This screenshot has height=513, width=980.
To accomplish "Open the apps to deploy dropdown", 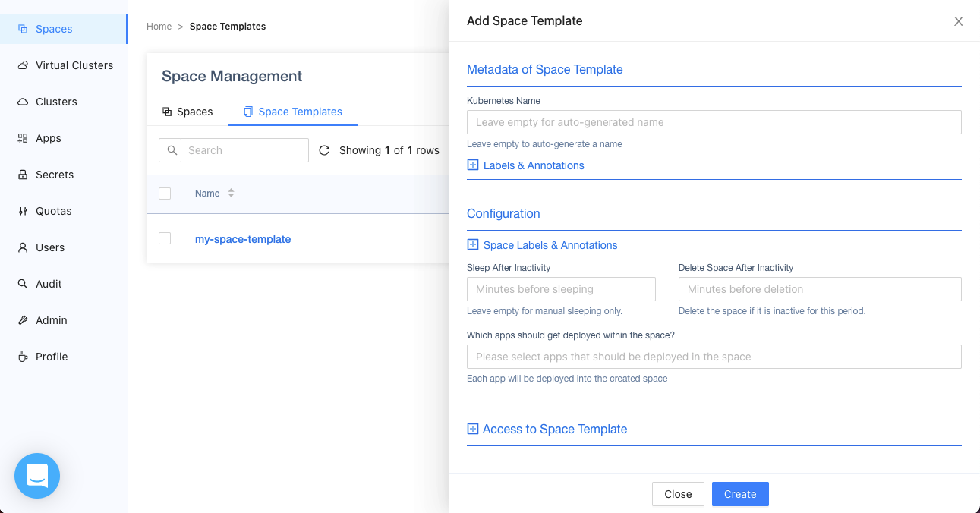I will pyautogui.click(x=714, y=357).
